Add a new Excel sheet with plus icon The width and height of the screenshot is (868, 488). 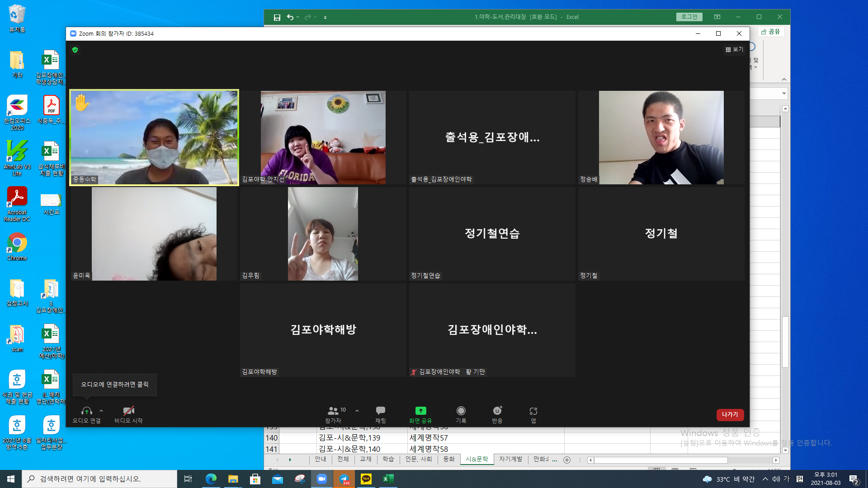[x=567, y=460]
